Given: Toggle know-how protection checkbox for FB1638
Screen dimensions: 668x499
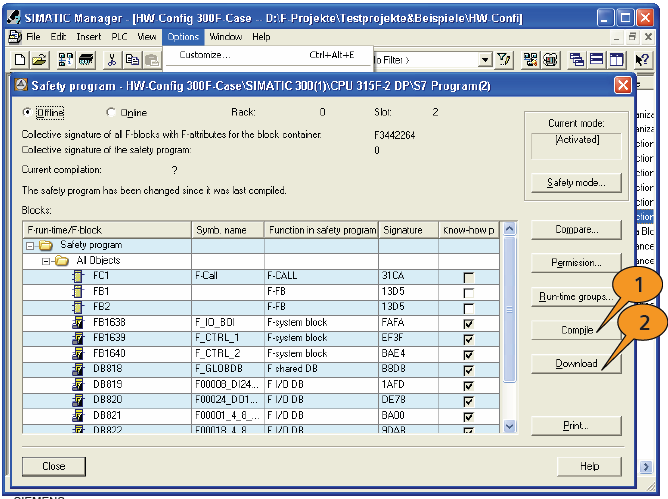Looking at the screenshot, I should 469,324.
